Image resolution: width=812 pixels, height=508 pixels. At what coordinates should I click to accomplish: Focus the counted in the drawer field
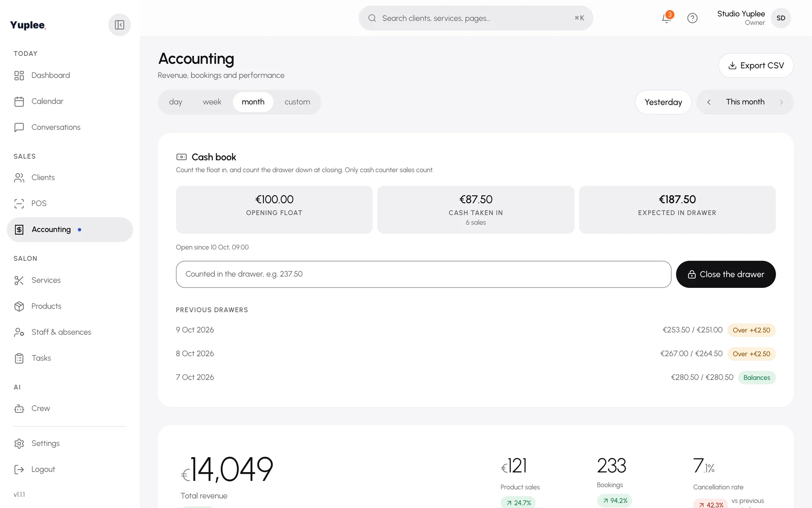point(423,274)
